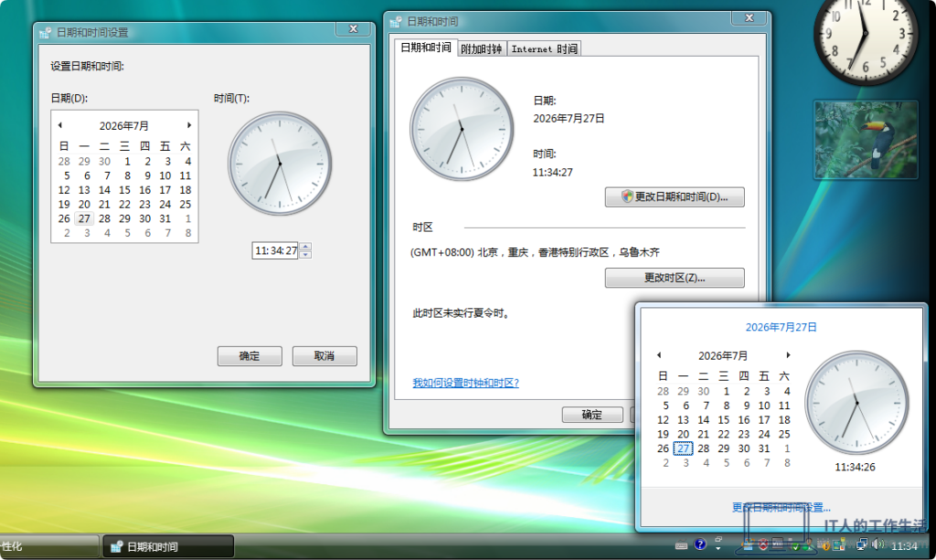Click the keyboard input method tray icon

[681, 544]
